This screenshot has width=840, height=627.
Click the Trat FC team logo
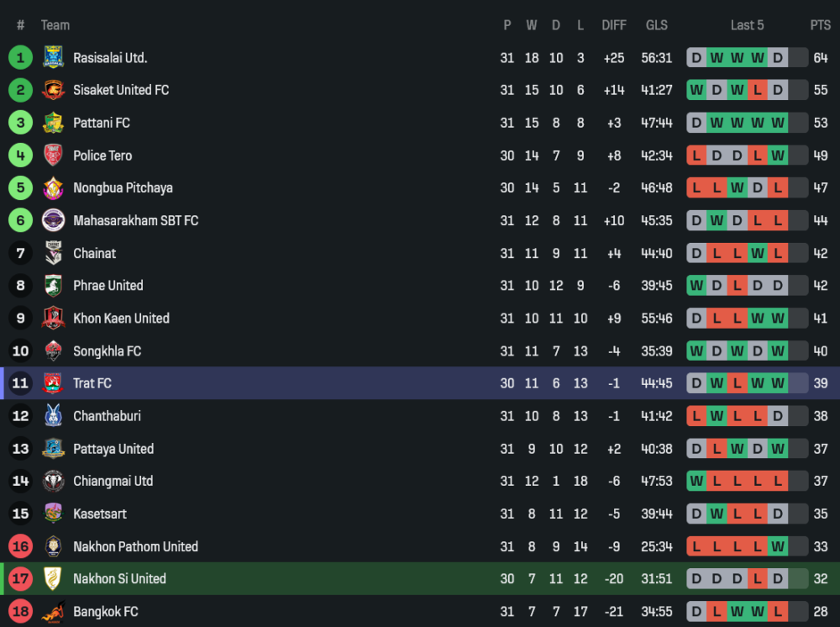click(53, 383)
